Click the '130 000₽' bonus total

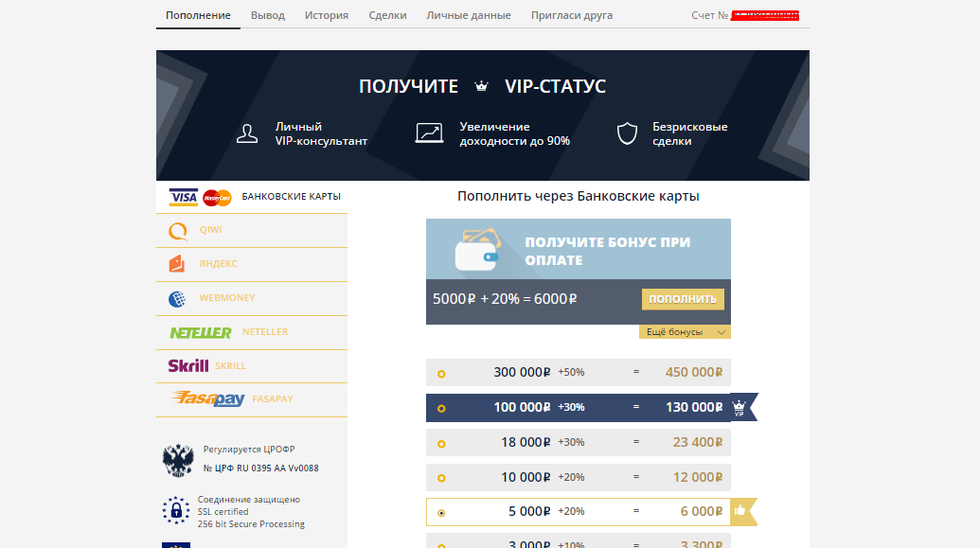tap(694, 407)
